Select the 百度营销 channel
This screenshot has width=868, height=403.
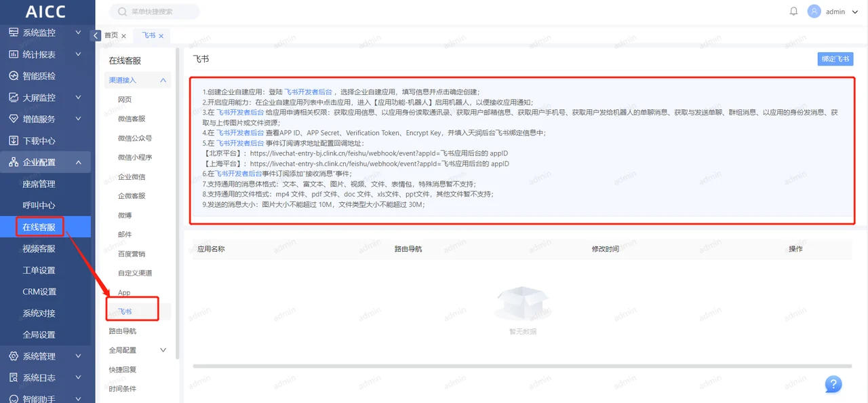132,254
